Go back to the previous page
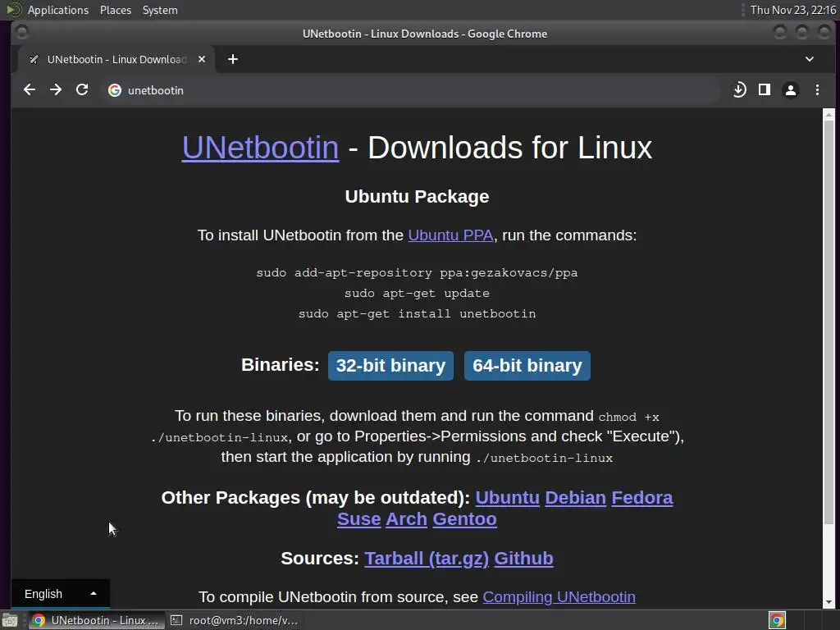This screenshot has height=630, width=840. (30, 90)
